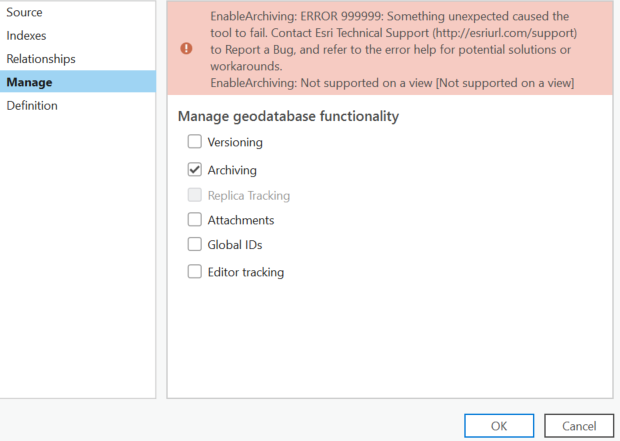Click the Editor tracking label text
Screen dimensions: 620x441
point(246,271)
